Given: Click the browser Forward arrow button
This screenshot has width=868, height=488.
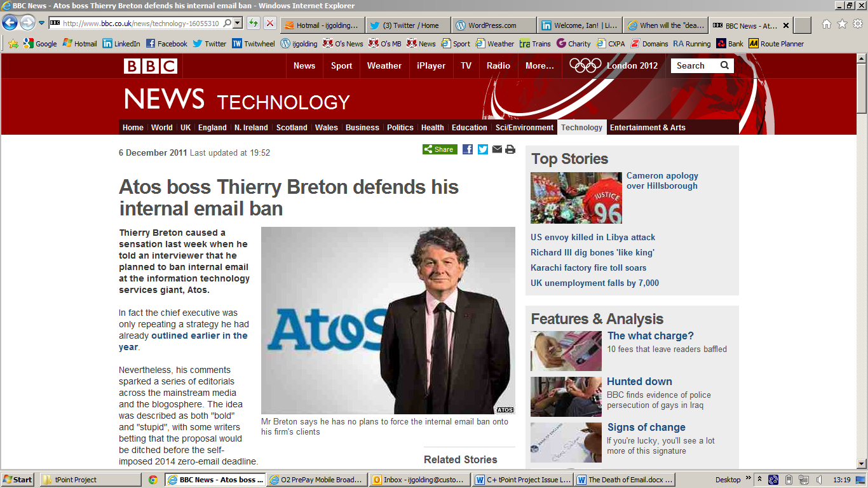Looking at the screenshot, I should pyautogui.click(x=27, y=24).
